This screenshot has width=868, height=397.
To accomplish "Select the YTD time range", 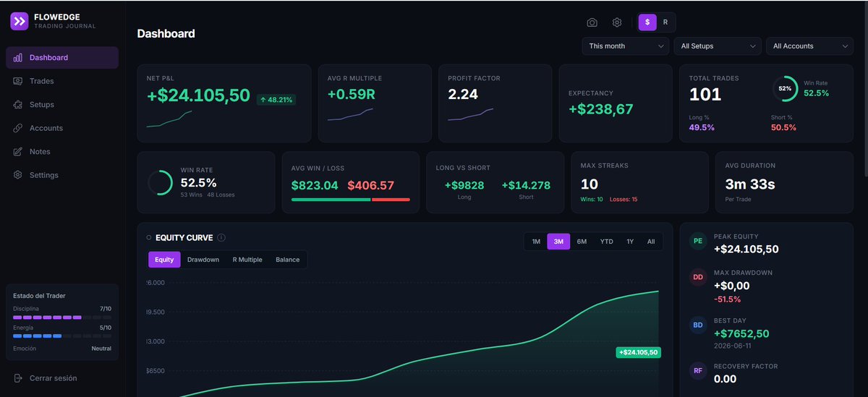I will [606, 242].
